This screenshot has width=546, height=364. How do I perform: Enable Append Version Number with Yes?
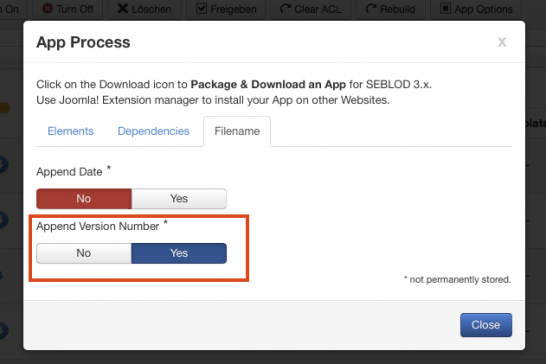click(179, 253)
